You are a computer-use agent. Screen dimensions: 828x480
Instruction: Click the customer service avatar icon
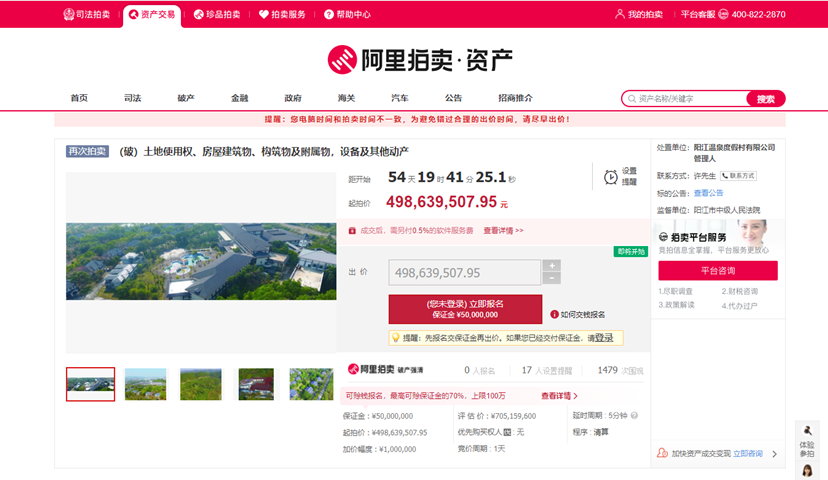807,470
